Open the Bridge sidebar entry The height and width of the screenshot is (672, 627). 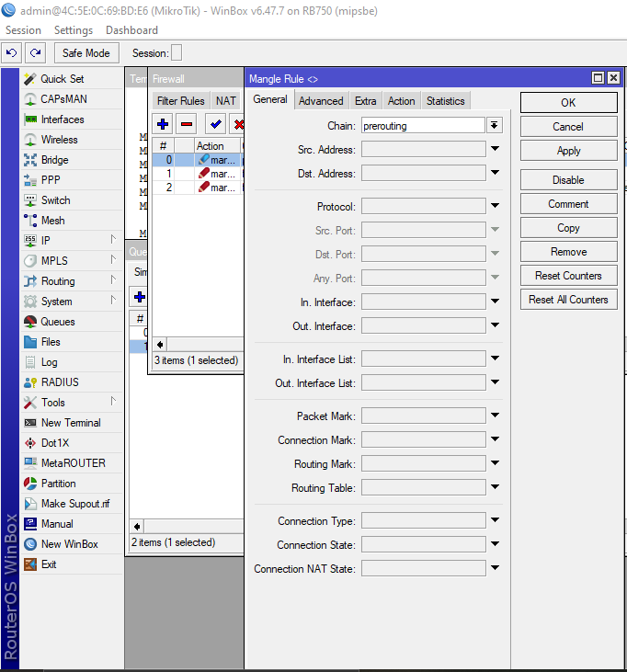coord(71,160)
